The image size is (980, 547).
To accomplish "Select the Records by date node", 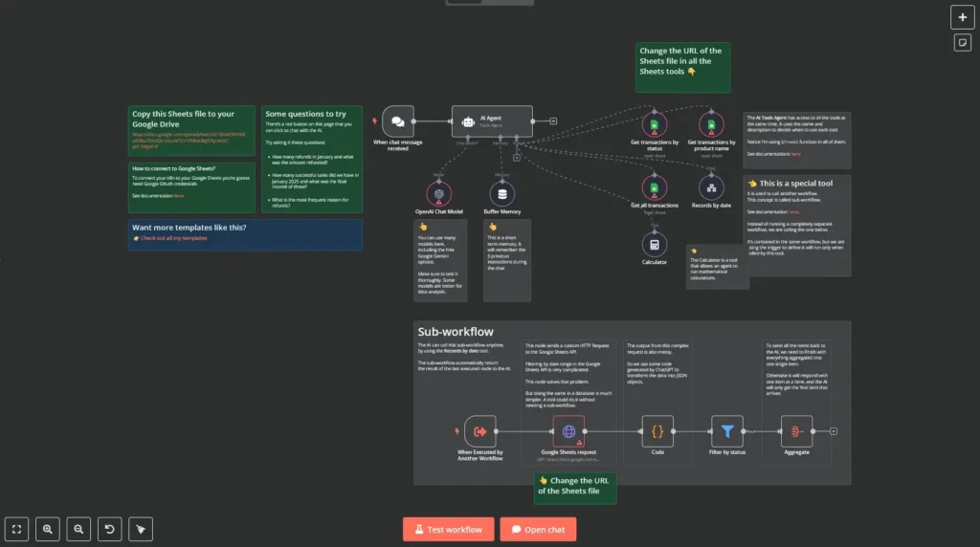I will point(711,186).
